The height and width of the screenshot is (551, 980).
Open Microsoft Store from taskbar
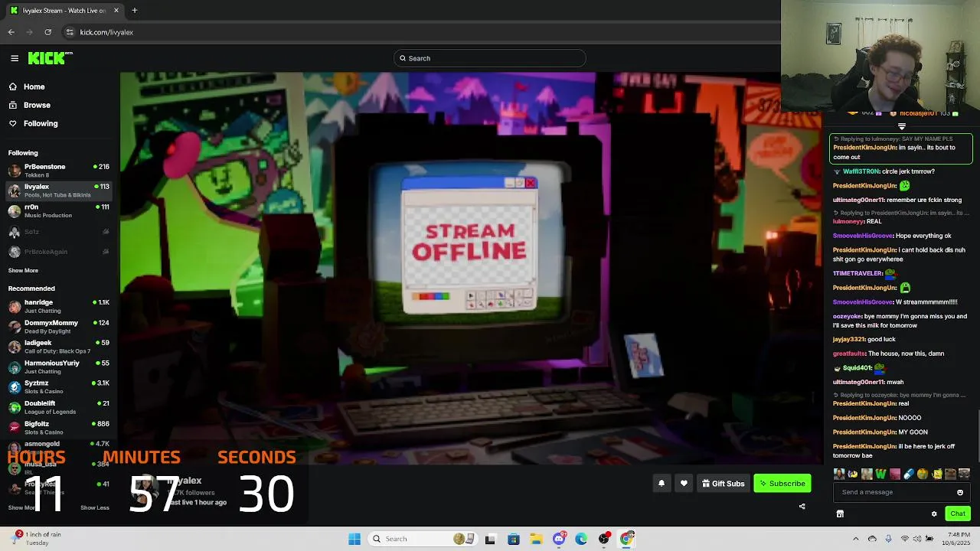pos(514,539)
